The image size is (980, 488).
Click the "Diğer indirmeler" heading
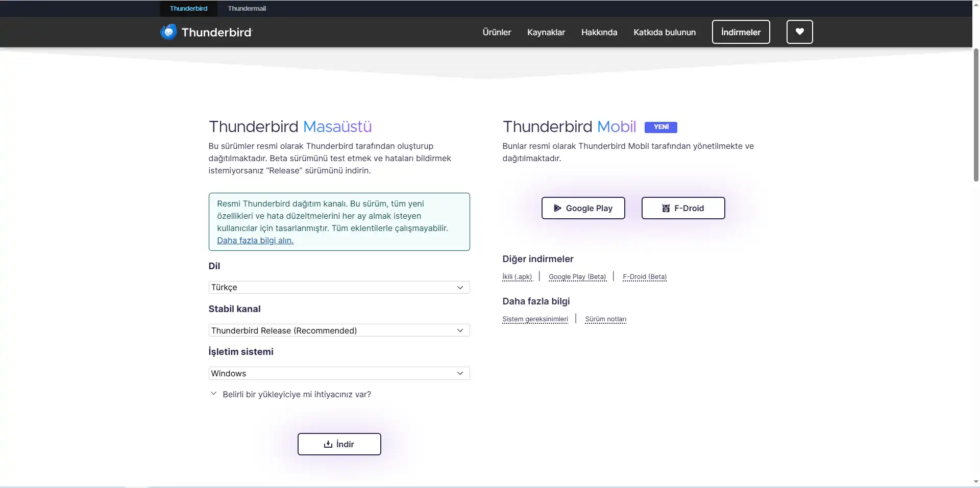538,259
